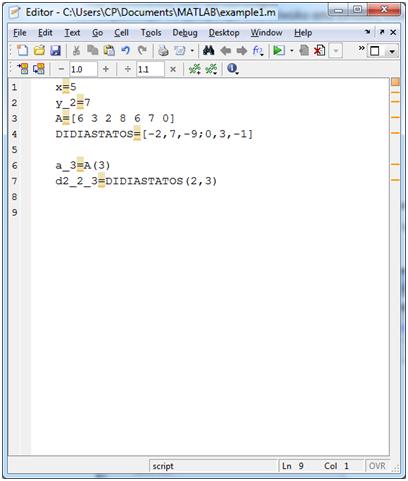Viewport: 408px width, 481px height.
Task: Click the 'script' status bar label
Action: click(163, 466)
